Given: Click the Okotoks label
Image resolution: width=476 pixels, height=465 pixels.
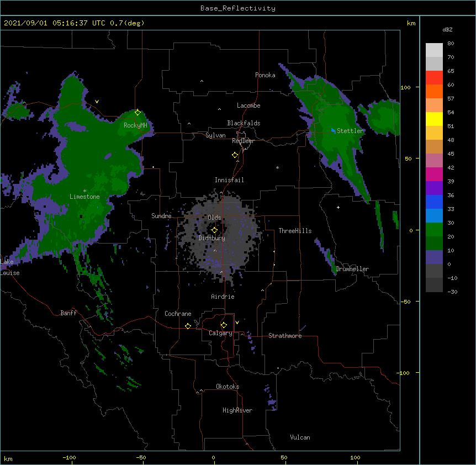Looking at the screenshot, I should coord(228,387).
